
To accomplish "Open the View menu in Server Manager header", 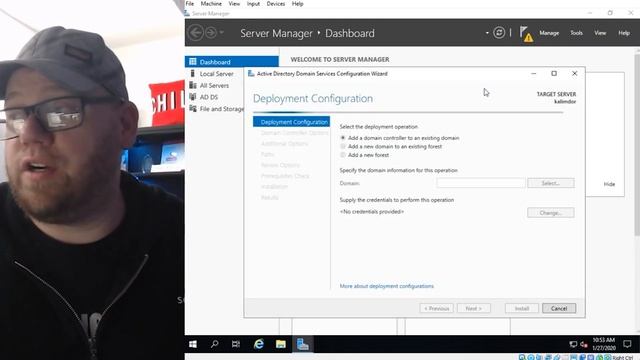I will coord(600,33).
